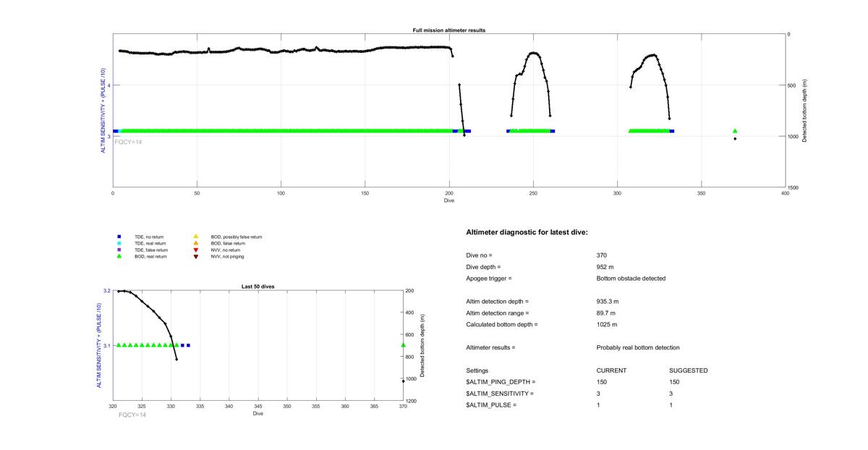Click the '$ALTIM_PING_DEPTH =' setting name
The height and width of the screenshot is (450, 868).
[501, 382]
